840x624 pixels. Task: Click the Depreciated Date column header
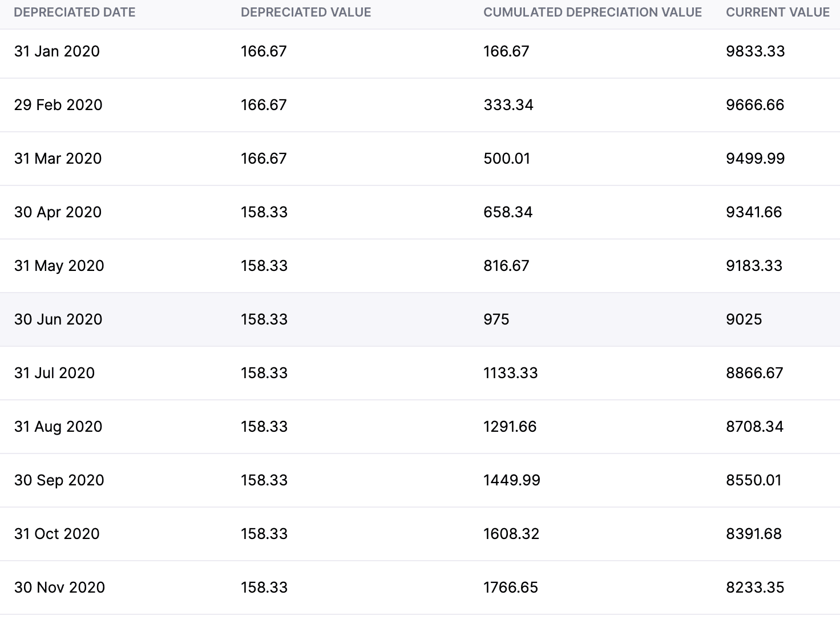74,13
